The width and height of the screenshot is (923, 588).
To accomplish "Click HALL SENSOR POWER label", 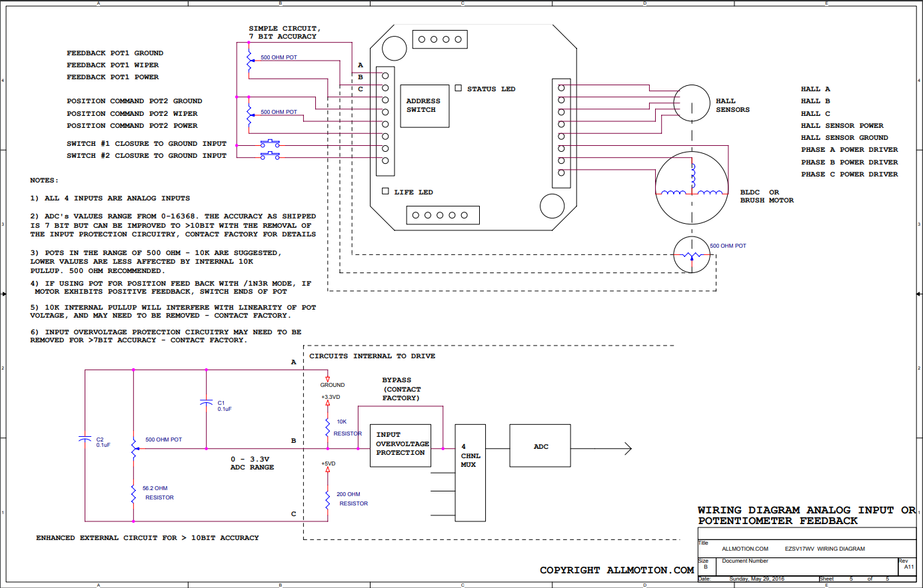I will pyautogui.click(x=842, y=125).
